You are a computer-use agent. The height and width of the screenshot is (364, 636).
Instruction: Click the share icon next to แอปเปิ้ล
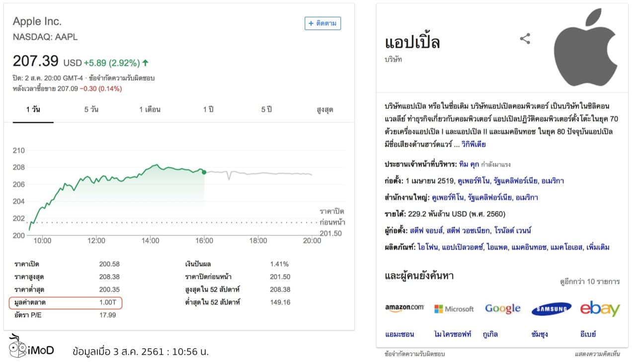[525, 39]
